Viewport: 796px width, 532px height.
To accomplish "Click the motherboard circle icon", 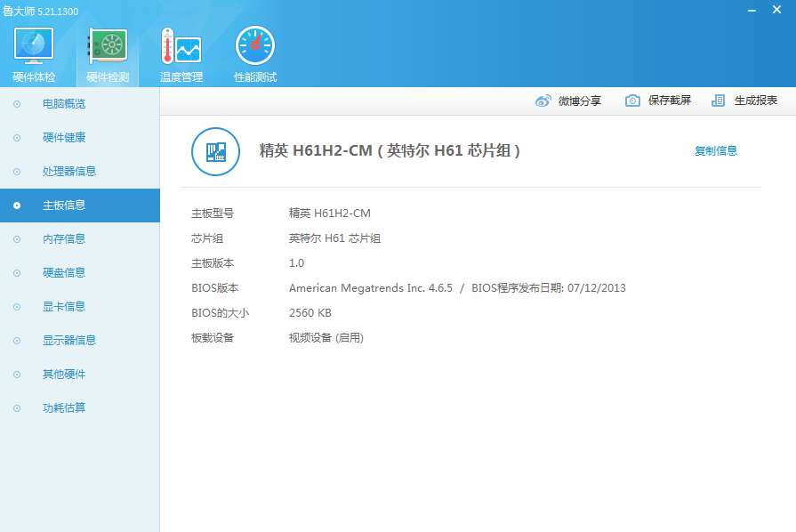I will coord(215,151).
